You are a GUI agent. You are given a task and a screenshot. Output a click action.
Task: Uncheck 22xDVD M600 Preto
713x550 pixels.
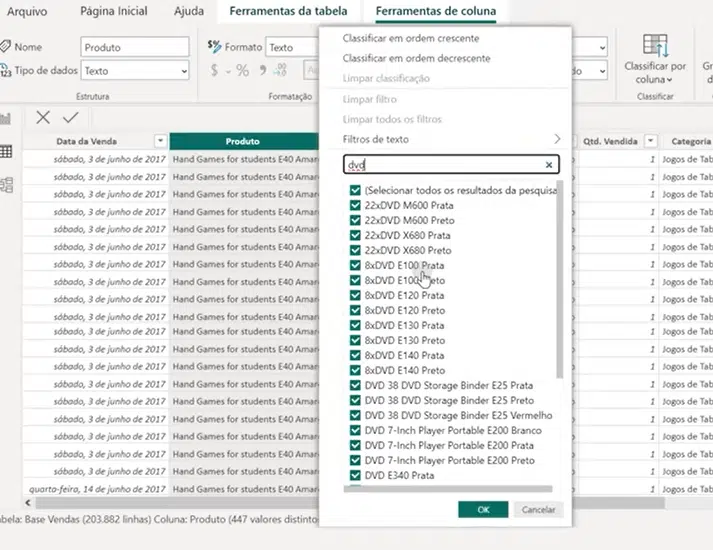pyautogui.click(x=355, y=220)
